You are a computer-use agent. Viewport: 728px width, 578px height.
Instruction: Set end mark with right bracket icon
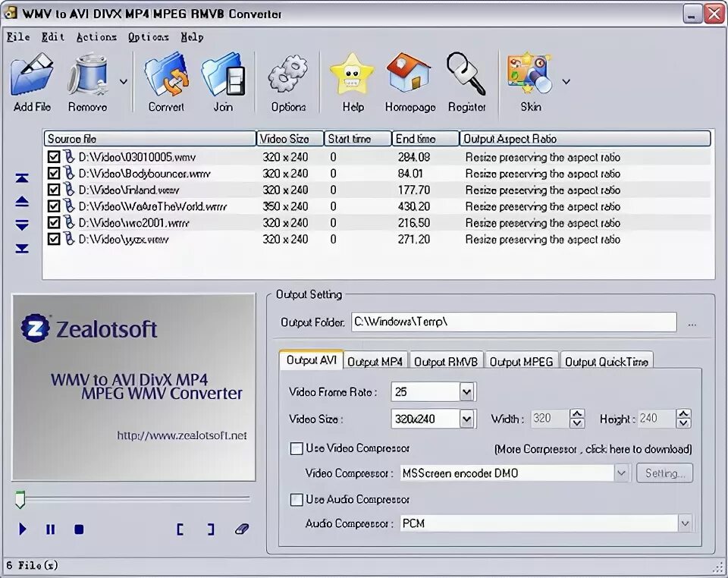coord(211,529)
